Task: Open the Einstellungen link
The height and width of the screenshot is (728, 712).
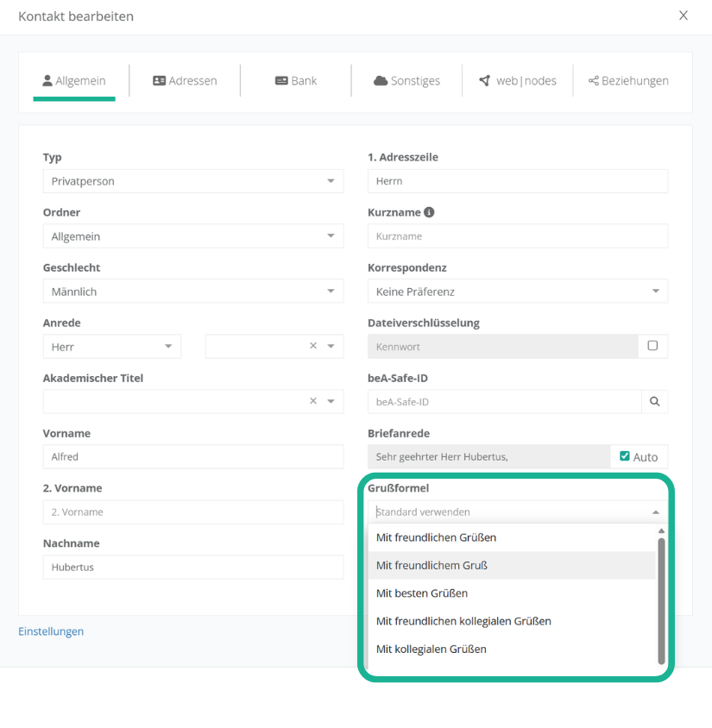Action: point(51,631)
